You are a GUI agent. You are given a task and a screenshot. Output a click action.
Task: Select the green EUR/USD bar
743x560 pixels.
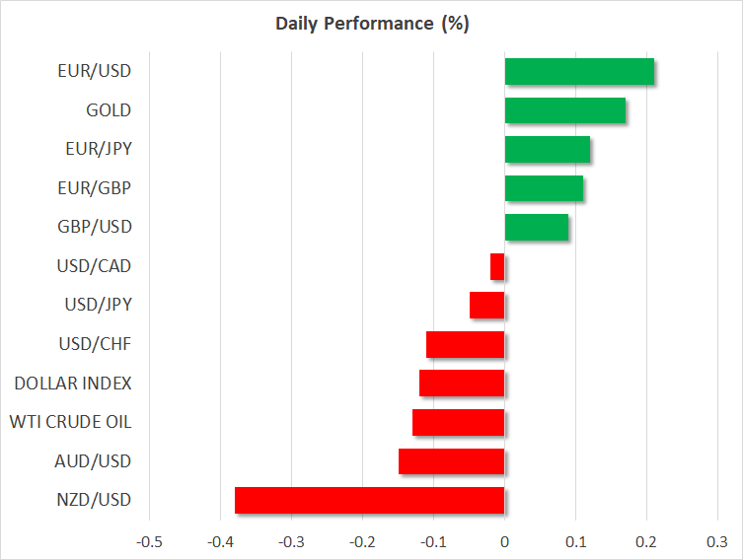[x=579, y=72]
